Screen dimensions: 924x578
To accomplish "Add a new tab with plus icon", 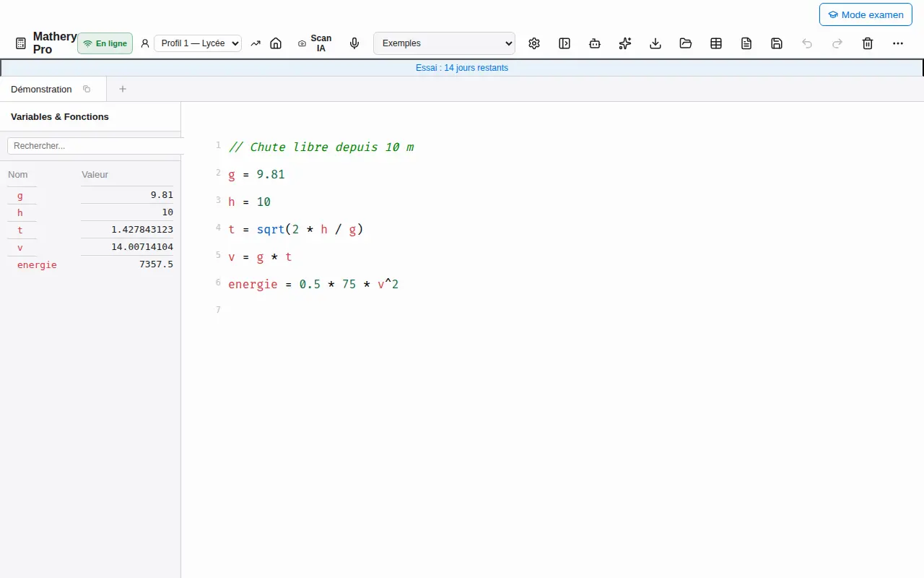I will [x=123, y=89].
